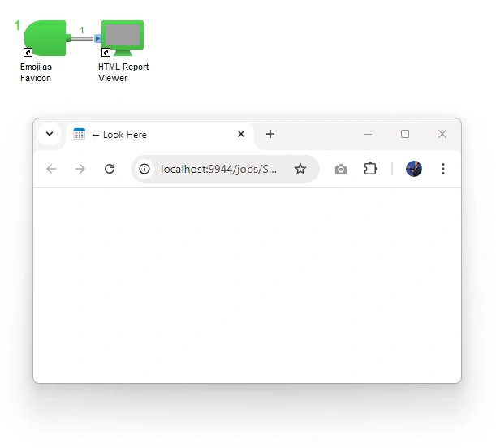Go back using the back arrow
This screenshot has height=448, width=496.
51,169
